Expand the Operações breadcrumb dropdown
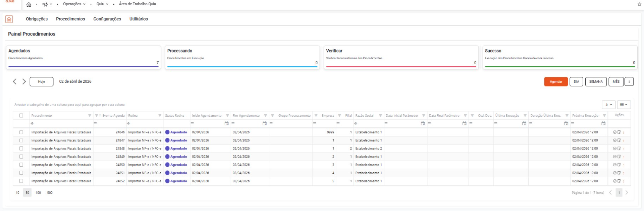Image resolution: width=644 pixels, height=211 pixels. click(x=74, y=4)
